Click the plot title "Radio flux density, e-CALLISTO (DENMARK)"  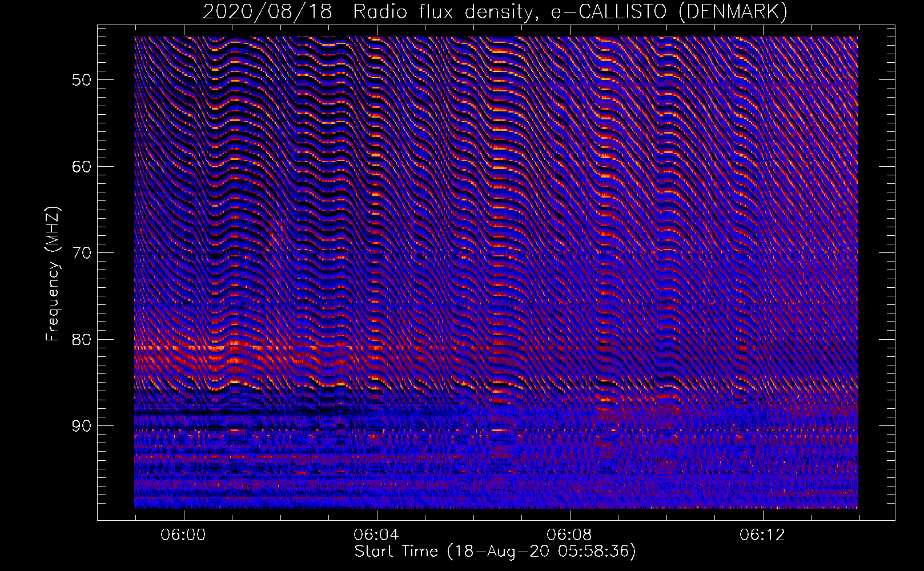click(x=570, y=11)
